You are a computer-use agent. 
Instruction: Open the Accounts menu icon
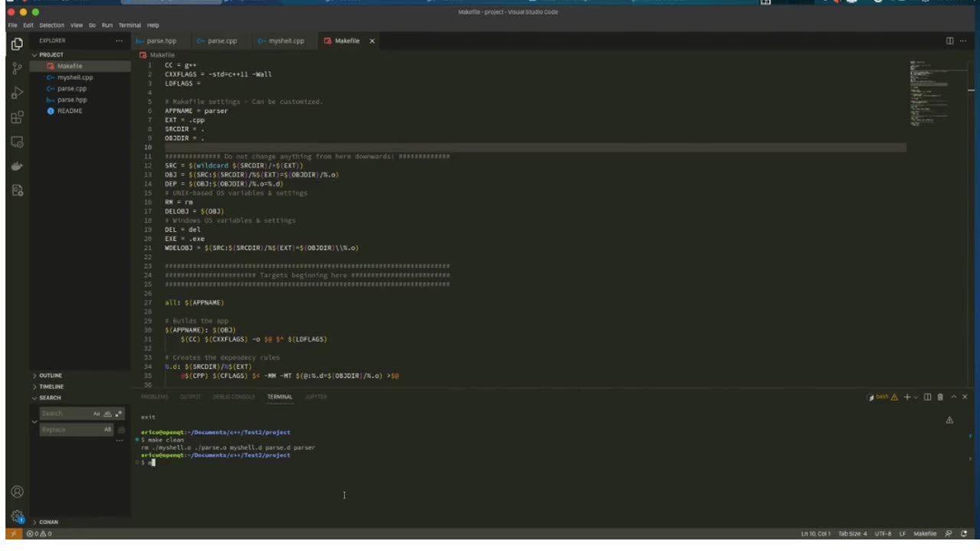click(x=17, y=492)
